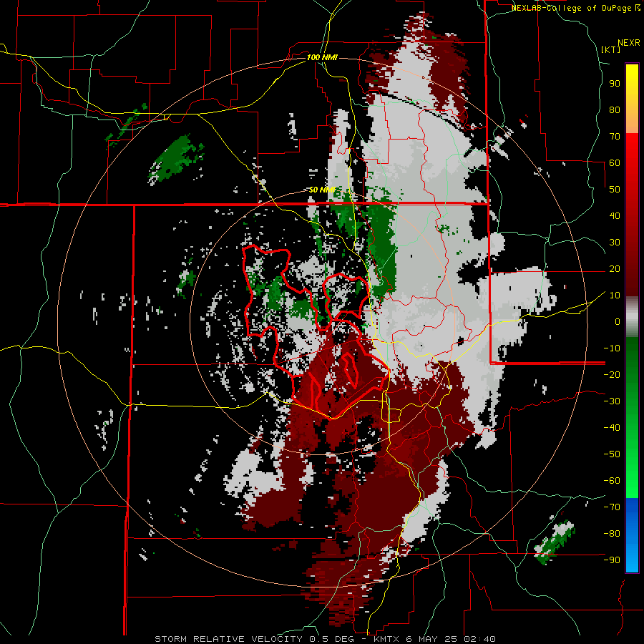The image size is (644, 644).
Task: Click the Storm Relative Velocity caption at bottom
Action: [325, 639]
